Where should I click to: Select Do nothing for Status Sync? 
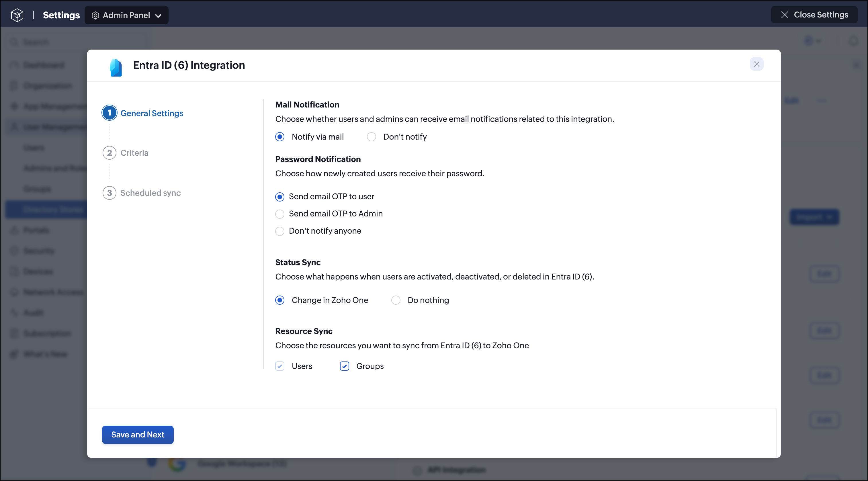396,300
